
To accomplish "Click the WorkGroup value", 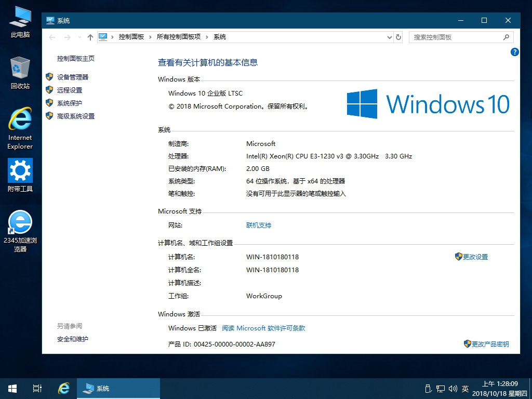I will [264, 296].
